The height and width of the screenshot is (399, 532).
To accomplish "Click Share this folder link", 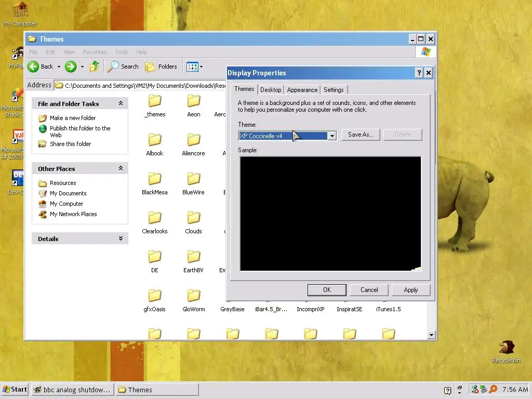I will coord(70,144).
